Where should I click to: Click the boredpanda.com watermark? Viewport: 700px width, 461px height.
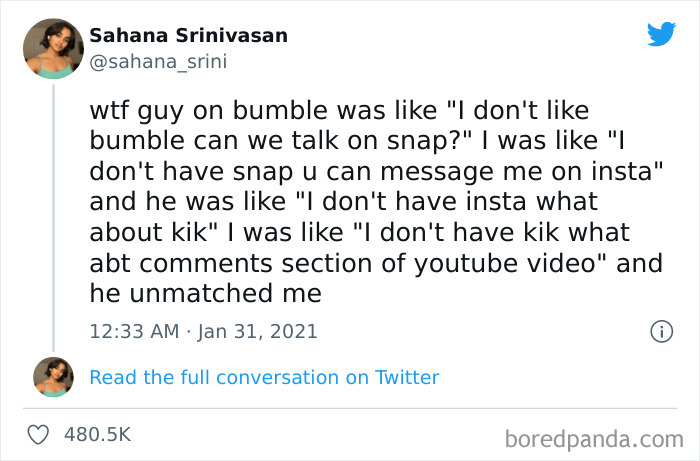coord(593,437)
